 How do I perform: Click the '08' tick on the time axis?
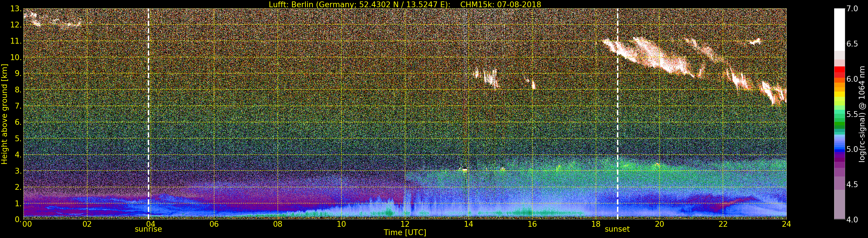point(278,224)
